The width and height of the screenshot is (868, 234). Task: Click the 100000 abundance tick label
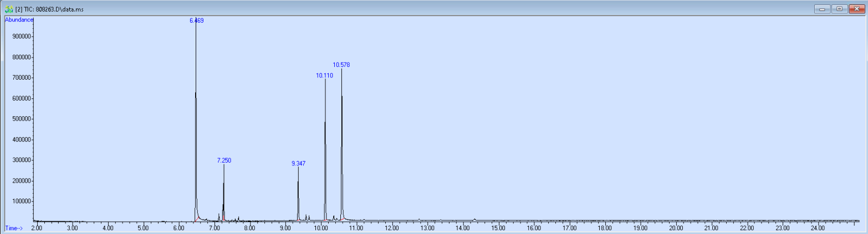click(21, 201)
